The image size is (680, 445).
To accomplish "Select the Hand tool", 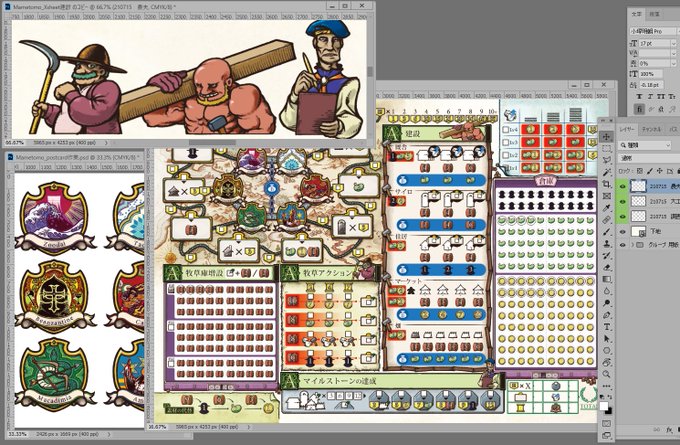I will [606, 362].
